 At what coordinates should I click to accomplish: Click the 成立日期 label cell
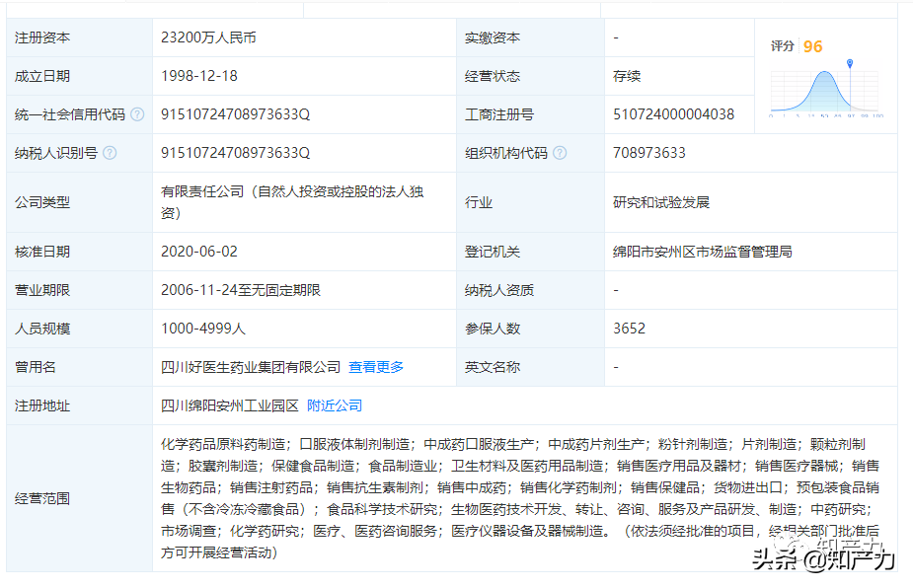(x=79, y=76)
